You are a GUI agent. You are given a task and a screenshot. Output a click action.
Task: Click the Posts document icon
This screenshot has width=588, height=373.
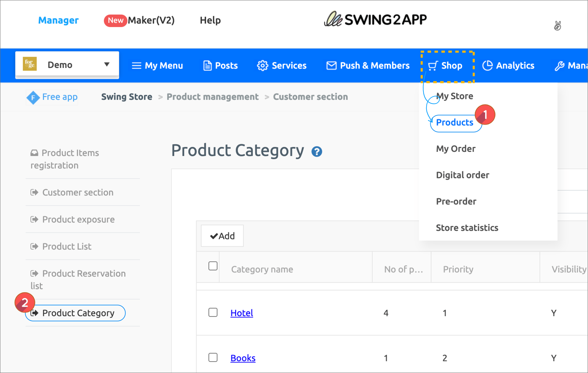point(207,66)
